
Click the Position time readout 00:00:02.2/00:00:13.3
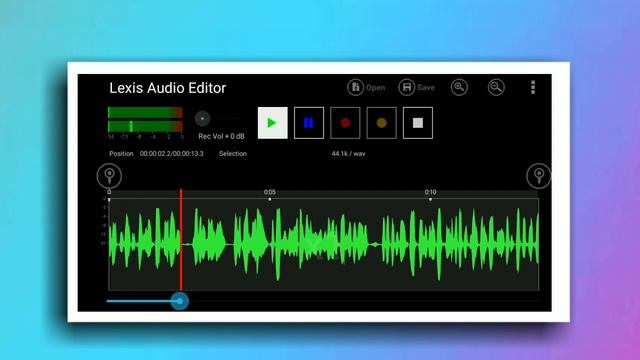click(x=171, y=154)
